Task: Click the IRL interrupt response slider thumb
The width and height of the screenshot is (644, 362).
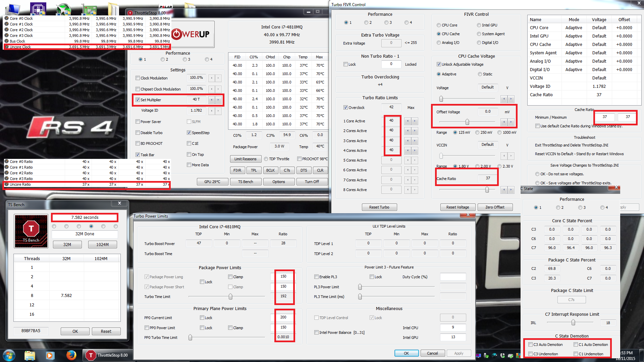Action: pyautogui.click(x=573, y=322)
